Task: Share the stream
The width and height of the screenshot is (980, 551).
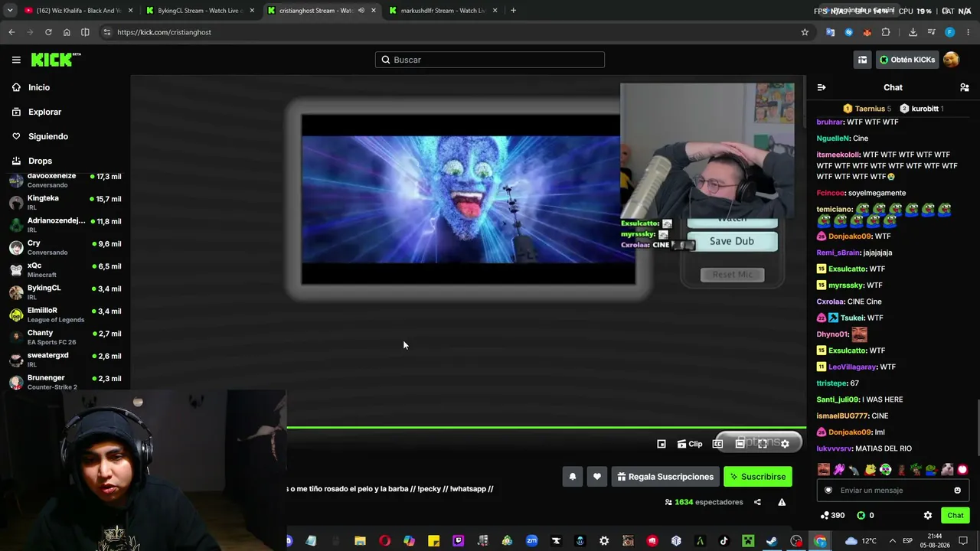Action: coord(757,502)
